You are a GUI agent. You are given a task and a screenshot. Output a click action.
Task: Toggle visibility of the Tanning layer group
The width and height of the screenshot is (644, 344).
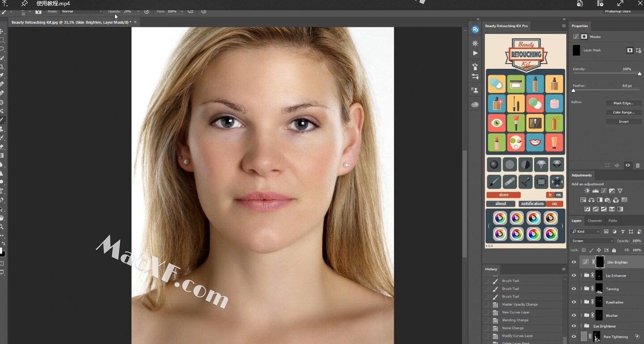(574, 289)
